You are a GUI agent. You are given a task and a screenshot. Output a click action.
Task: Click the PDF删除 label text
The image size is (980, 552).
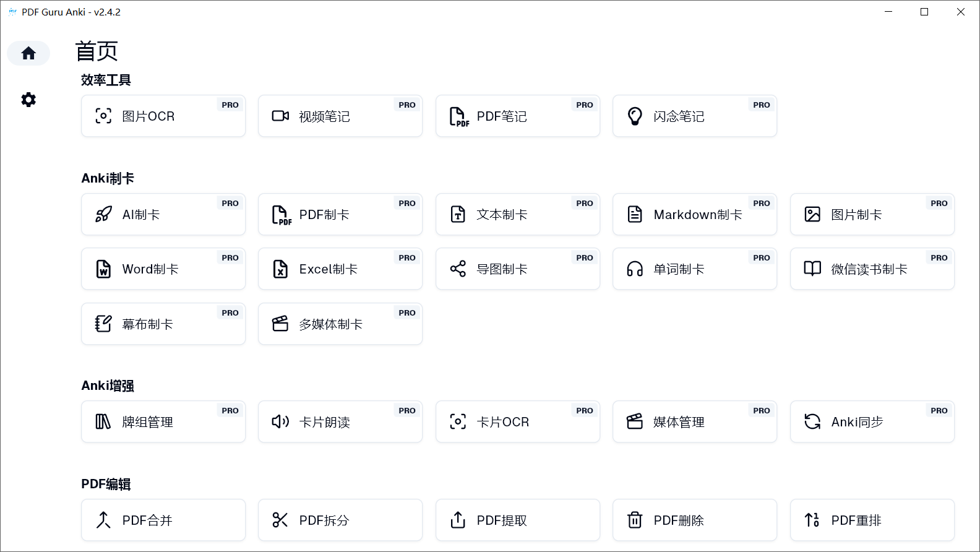pos(679,520)
